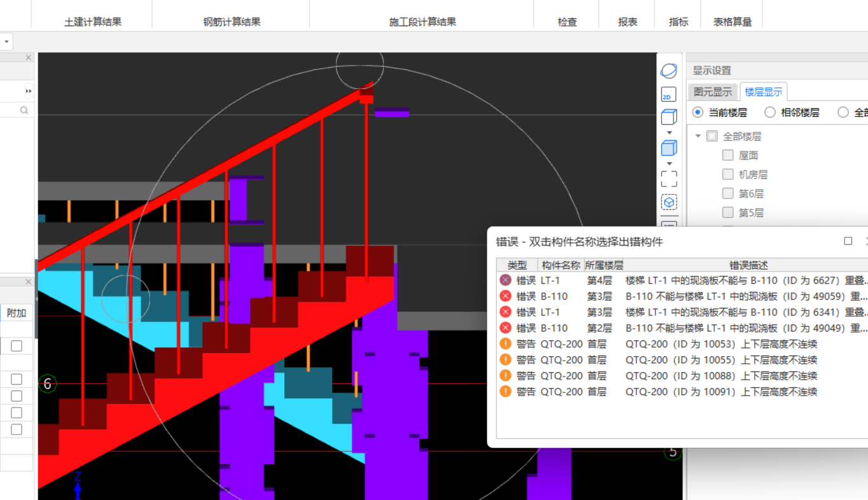Collapse the 全部楼层 tree node arrow
This screenshot has height=500, width=868.
pos(698,136)
